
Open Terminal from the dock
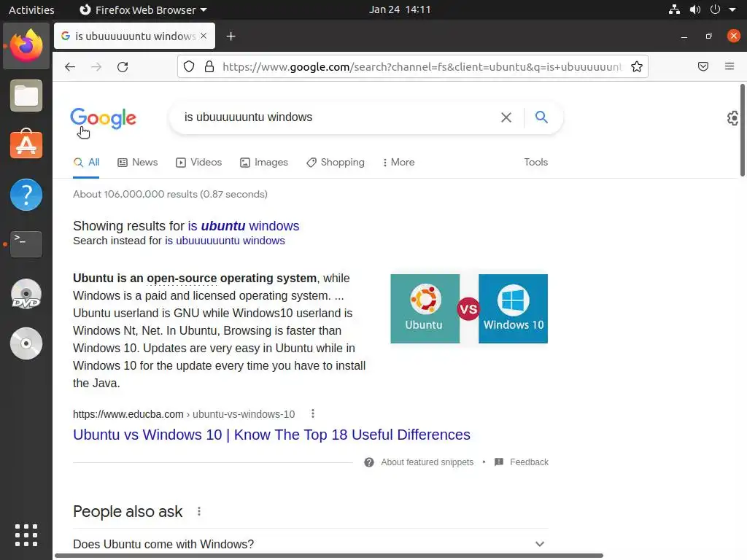26,244
